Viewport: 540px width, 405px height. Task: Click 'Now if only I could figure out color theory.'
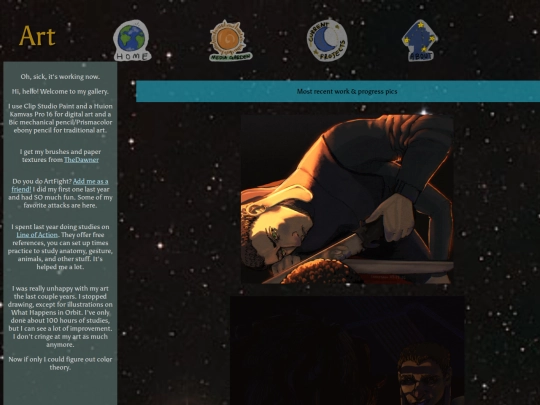60,363
